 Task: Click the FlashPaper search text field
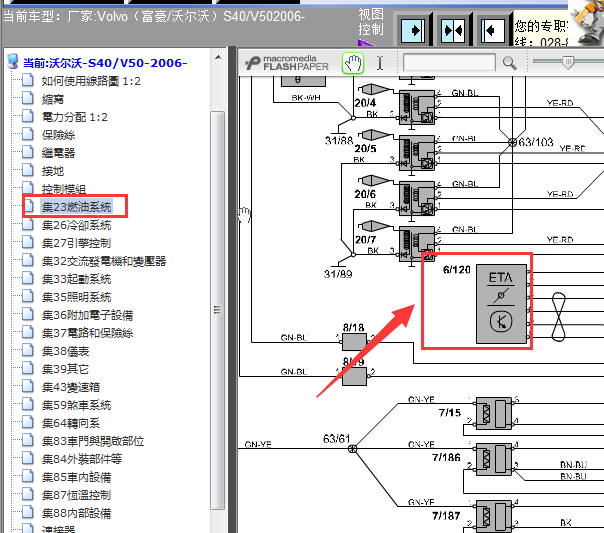(x=449, y=62)
